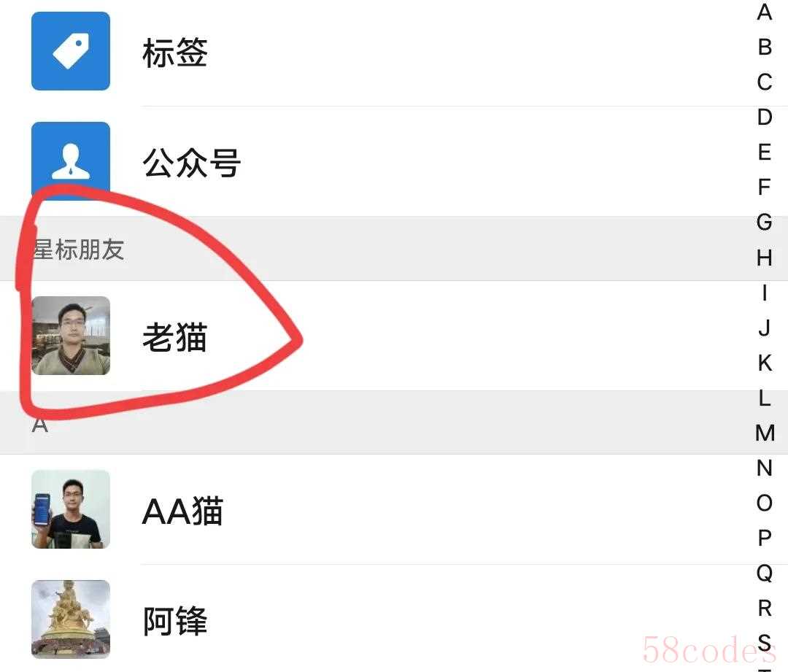Jump to letter B in index
The image size is (788, 672).
[765, 47]
